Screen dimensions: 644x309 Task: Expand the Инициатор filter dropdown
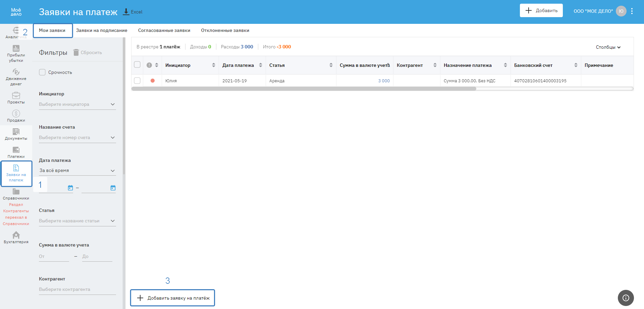coord(77,104)
